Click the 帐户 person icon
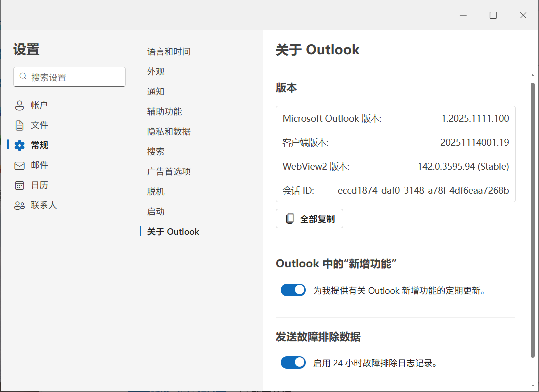The width and height of the screenshot is (539, 392). point(19,105)
